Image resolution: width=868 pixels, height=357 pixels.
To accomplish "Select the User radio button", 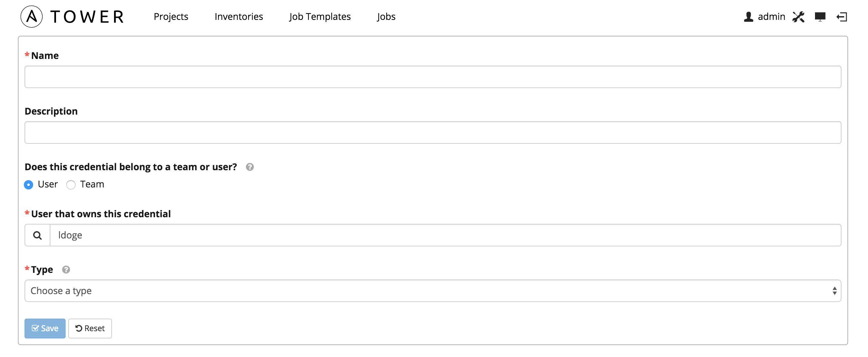I will pos(28,185).
